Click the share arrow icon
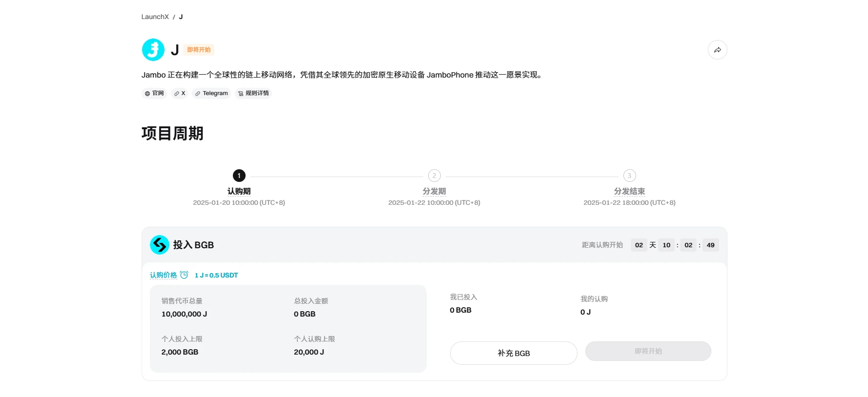This screenshot has width=868, height=397. click(x=718, y=50)
